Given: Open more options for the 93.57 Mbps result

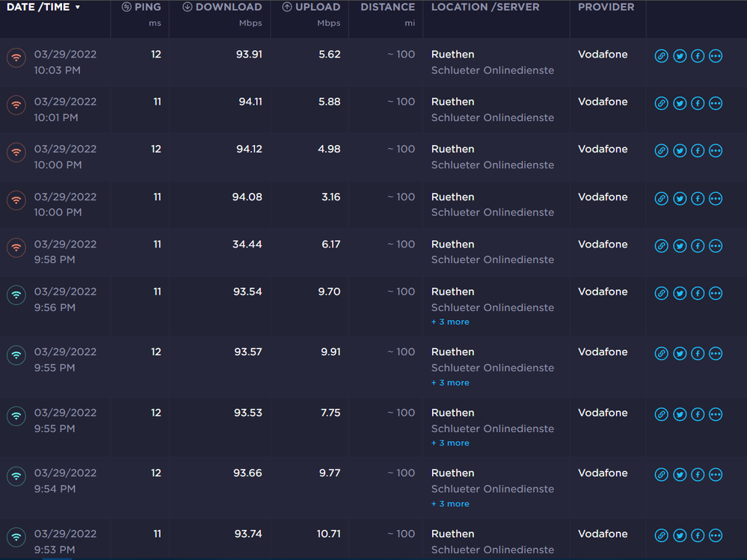Looking at the screenshot, I should pyautogui.click(x=716, y=354).
